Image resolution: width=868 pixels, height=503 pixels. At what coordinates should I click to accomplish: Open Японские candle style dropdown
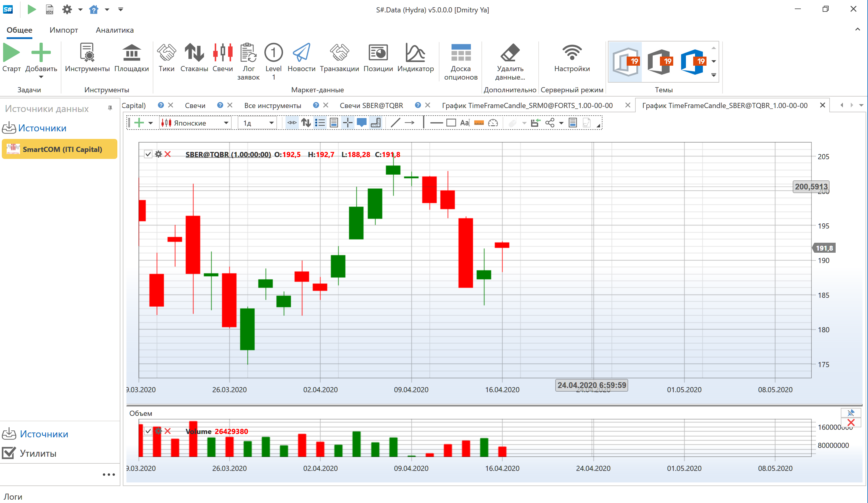pos(226,123)
